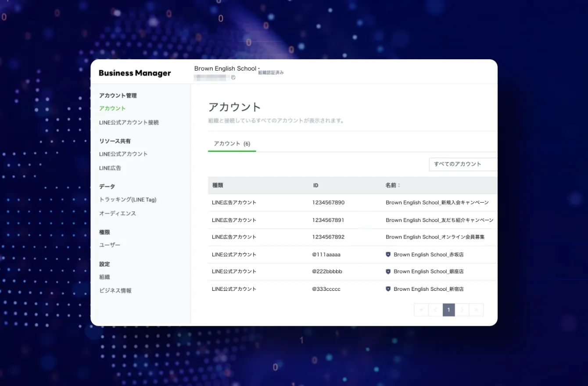Viewport: 588px width, 386px height.
Task: Go to オーディエンス under データ
Action: 118,213
